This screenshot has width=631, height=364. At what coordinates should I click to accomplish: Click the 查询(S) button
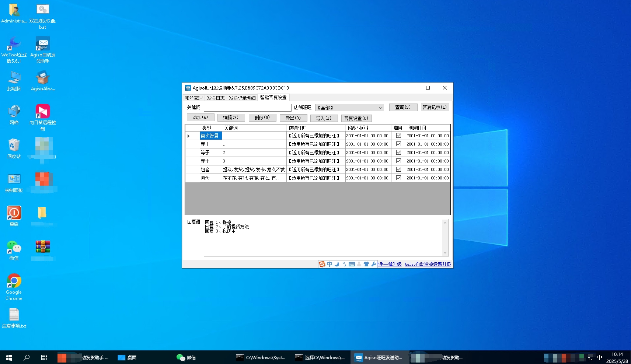click(x=403, y=107)
